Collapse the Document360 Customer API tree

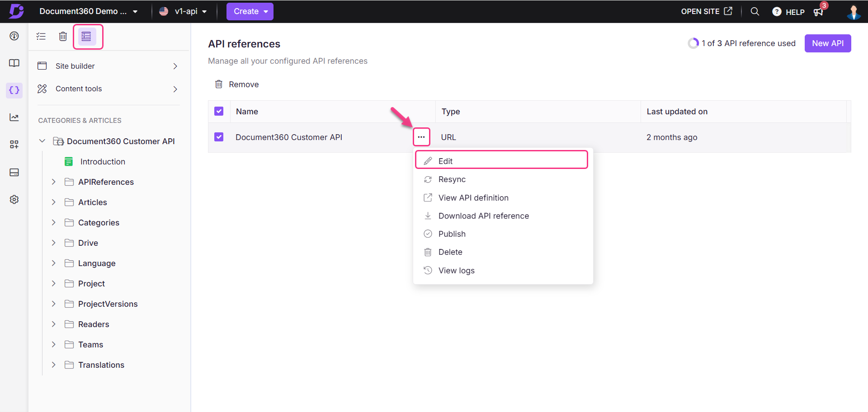tap(42, 141)
